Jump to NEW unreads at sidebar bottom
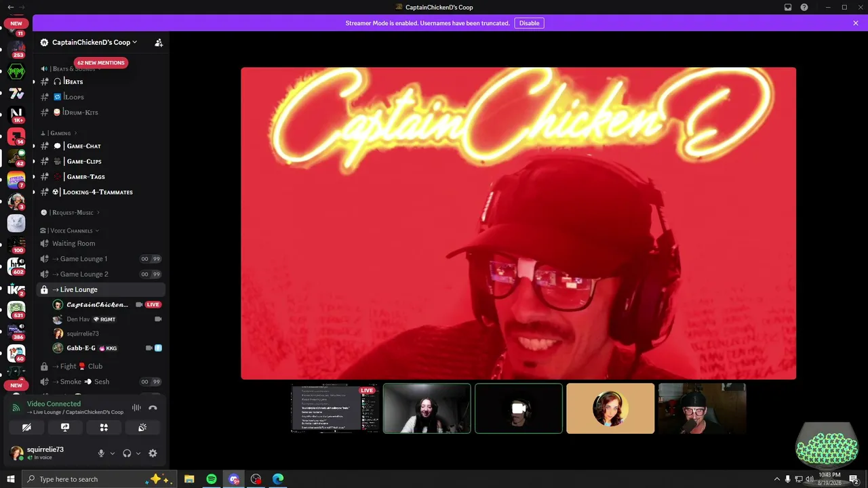This screenshot has width=868, height=488. (16, 385)
